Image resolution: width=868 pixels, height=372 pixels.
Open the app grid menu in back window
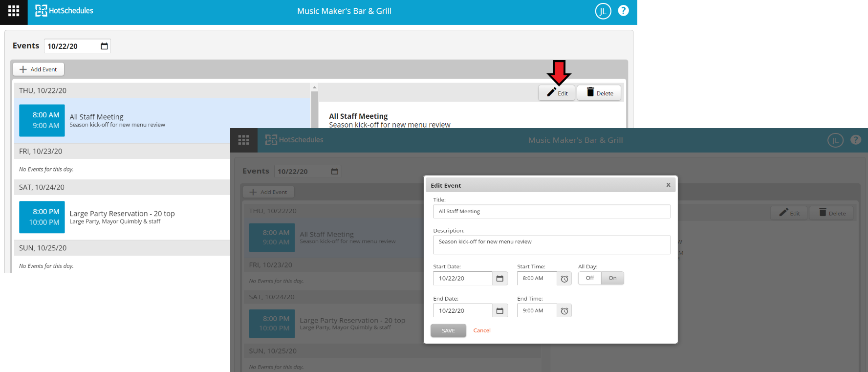(14, 11)
